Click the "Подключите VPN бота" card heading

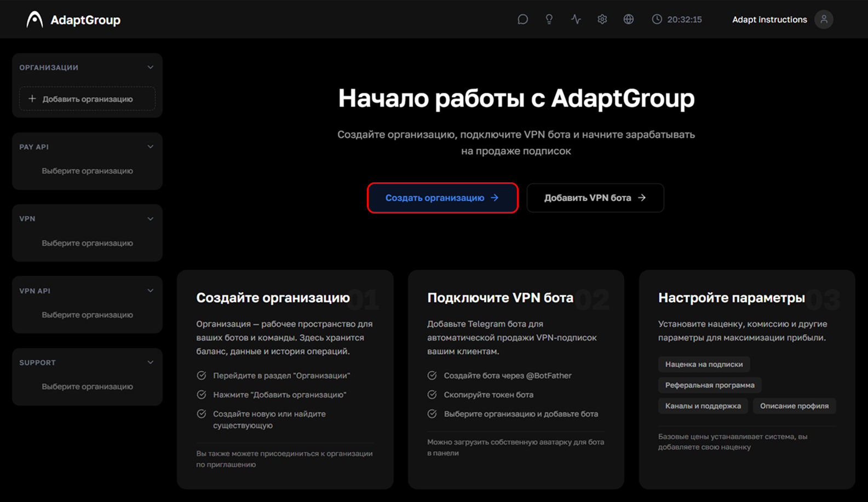501,298
